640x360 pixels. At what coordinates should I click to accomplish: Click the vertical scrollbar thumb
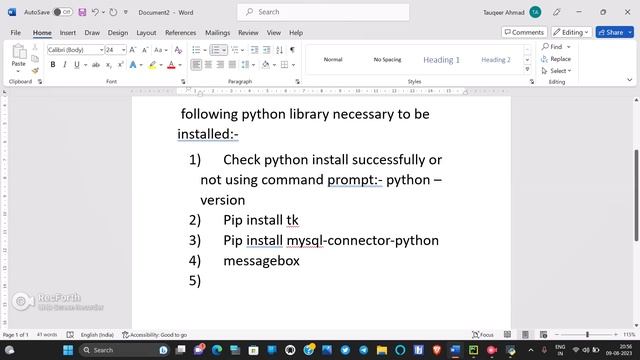tap(636, 195)
